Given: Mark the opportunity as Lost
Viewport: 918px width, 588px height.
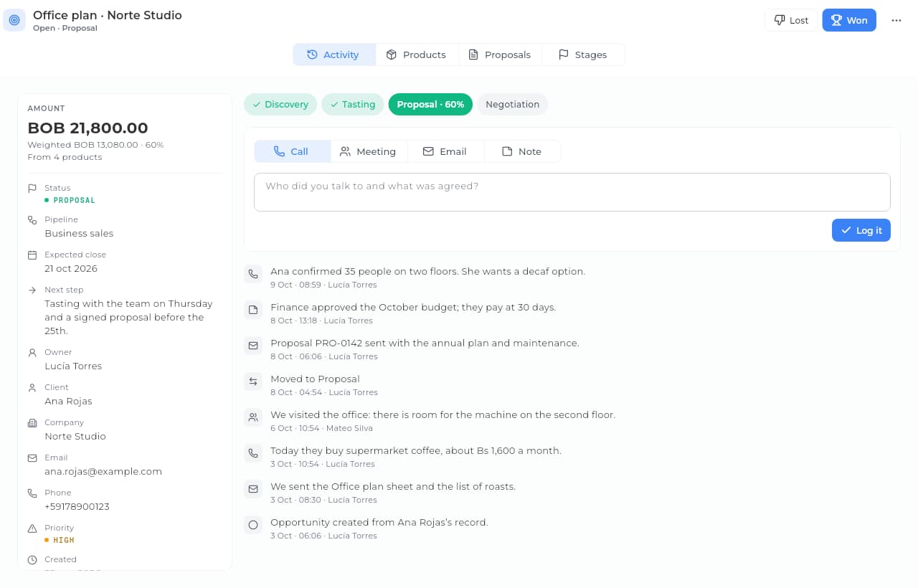Looking at the screenshot, I should point(791,20).
